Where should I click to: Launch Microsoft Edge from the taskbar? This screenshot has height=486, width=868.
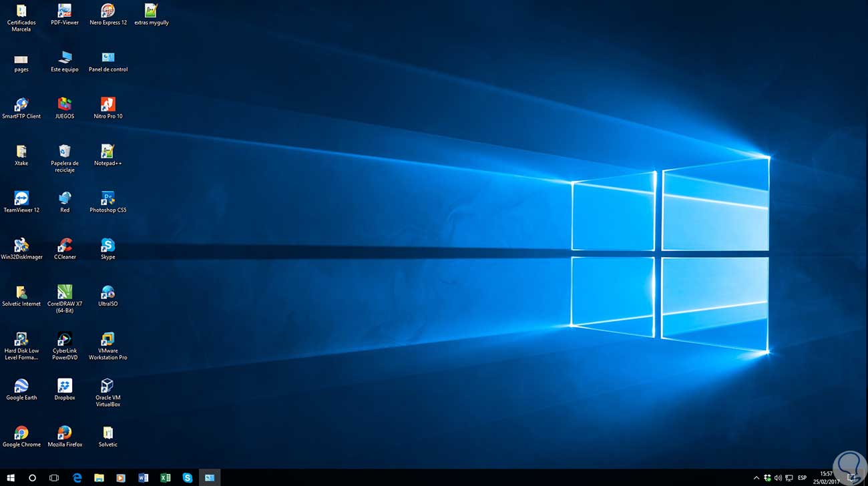[77, 478]
